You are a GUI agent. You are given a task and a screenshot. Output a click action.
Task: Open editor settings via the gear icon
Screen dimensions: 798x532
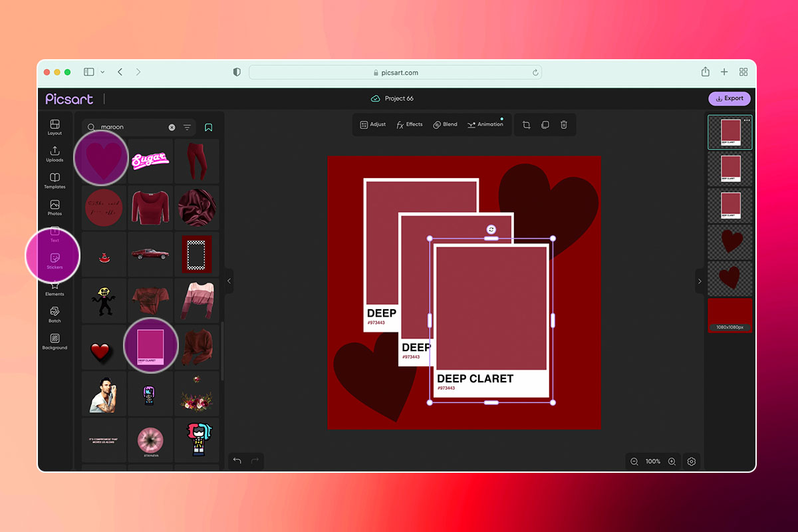pos(691,461)
